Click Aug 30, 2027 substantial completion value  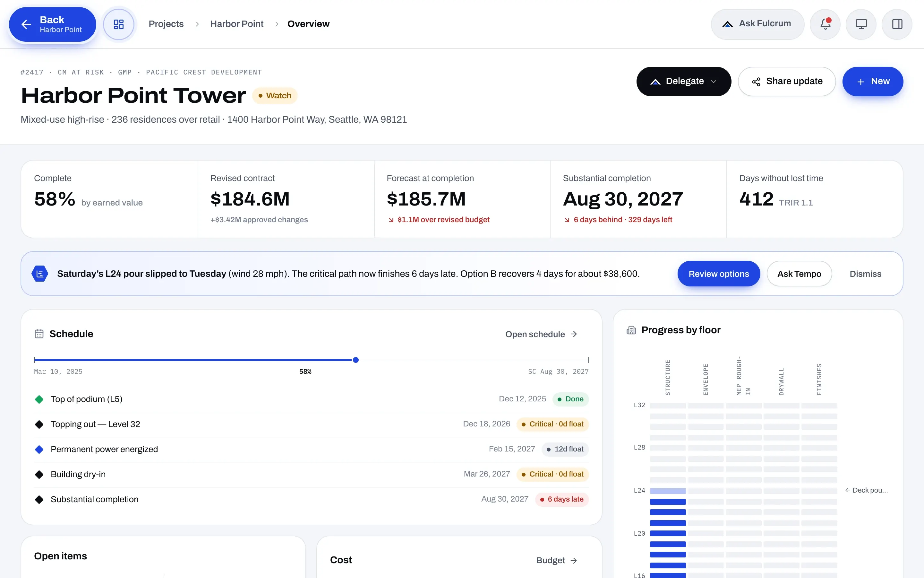(623, 199)
